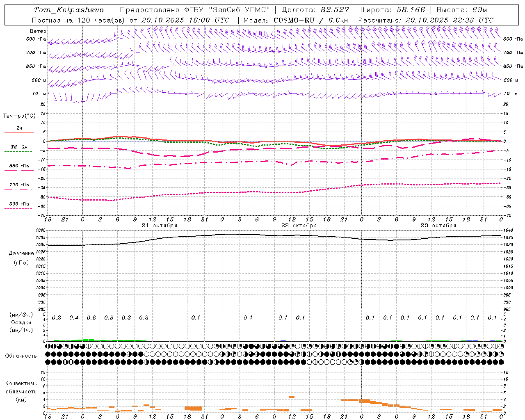
Task: Click the 'Давление' pressure panel label
Action: (21, 253)
